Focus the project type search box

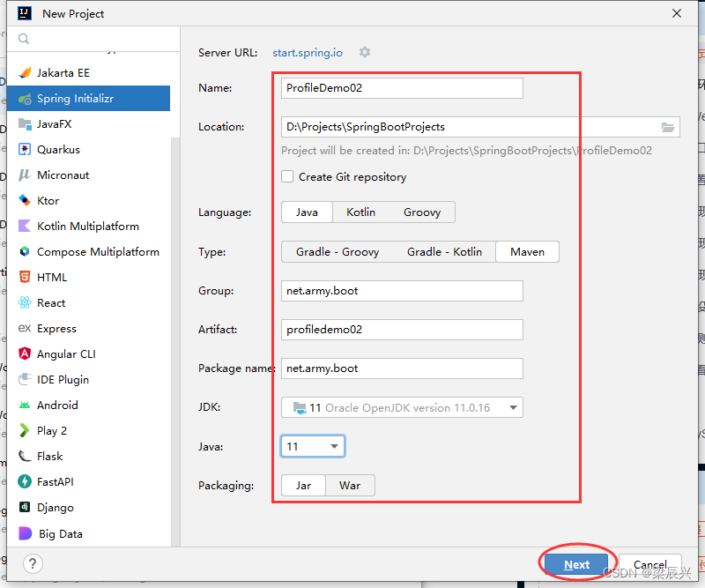pyautogui.click(x=94, y=39)
